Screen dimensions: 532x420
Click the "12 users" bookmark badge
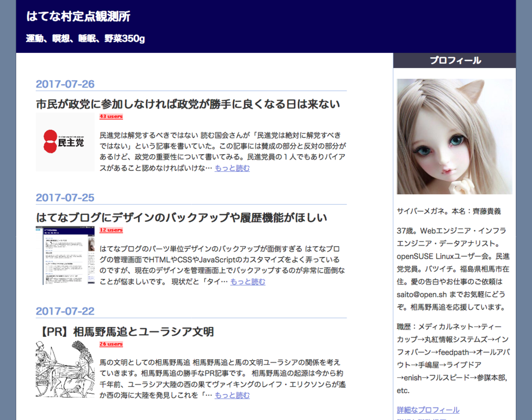click(110, 230)
